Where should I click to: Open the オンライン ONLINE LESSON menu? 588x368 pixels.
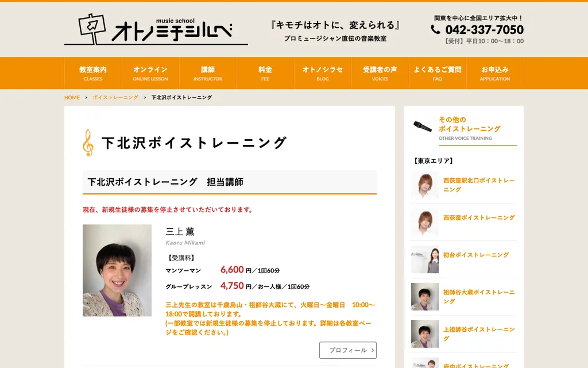coord(150,73)
